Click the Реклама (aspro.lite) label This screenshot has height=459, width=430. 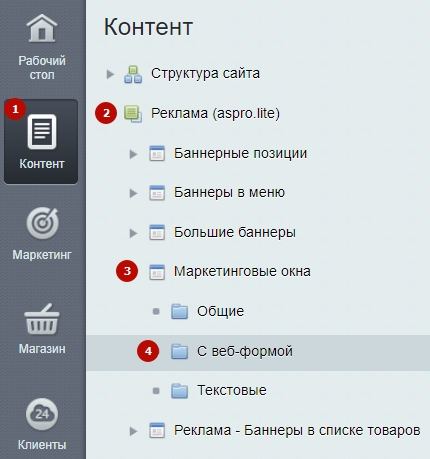click(215, 113)
